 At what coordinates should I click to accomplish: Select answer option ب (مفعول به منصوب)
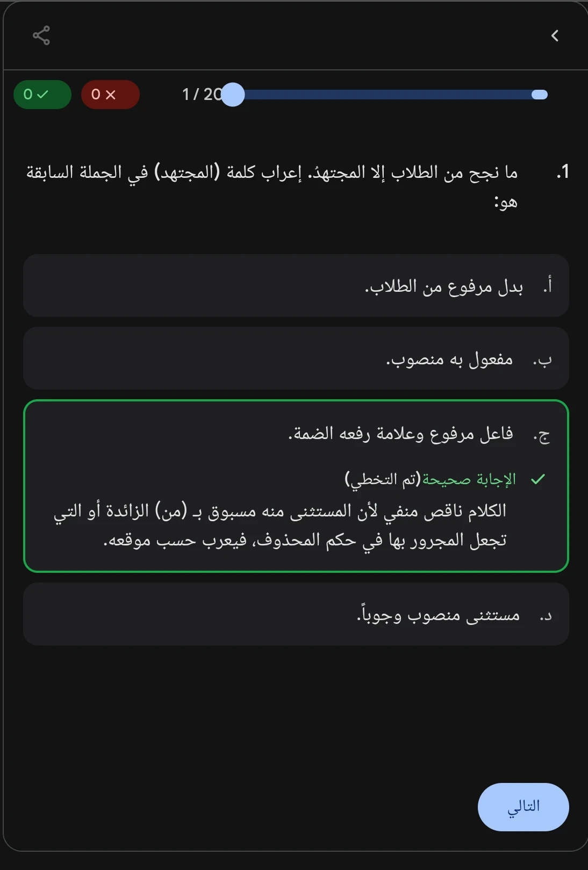pyautogui.click(x=296, y=358)
